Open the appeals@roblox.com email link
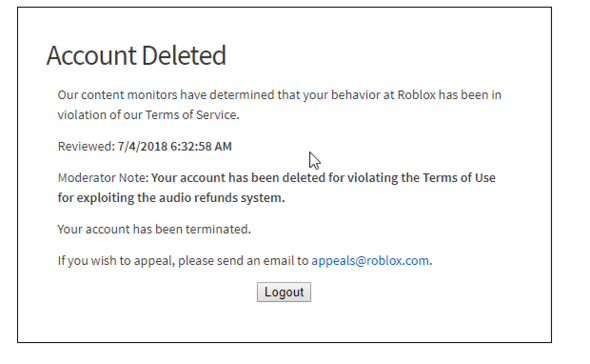The image size is (590, 364). 370,260
